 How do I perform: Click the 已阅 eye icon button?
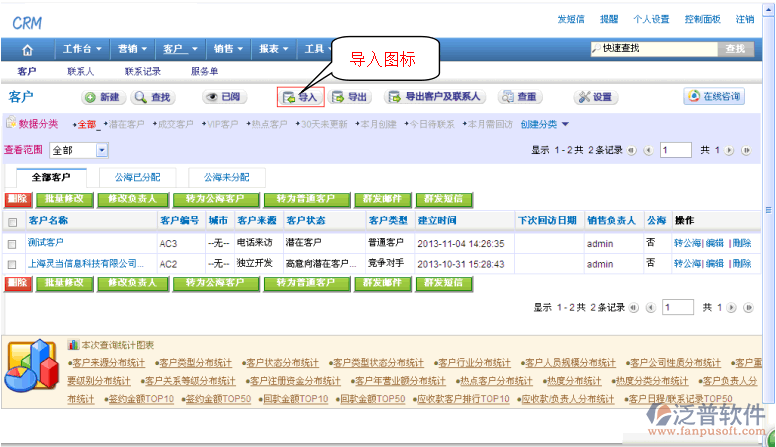coord(222,97)
